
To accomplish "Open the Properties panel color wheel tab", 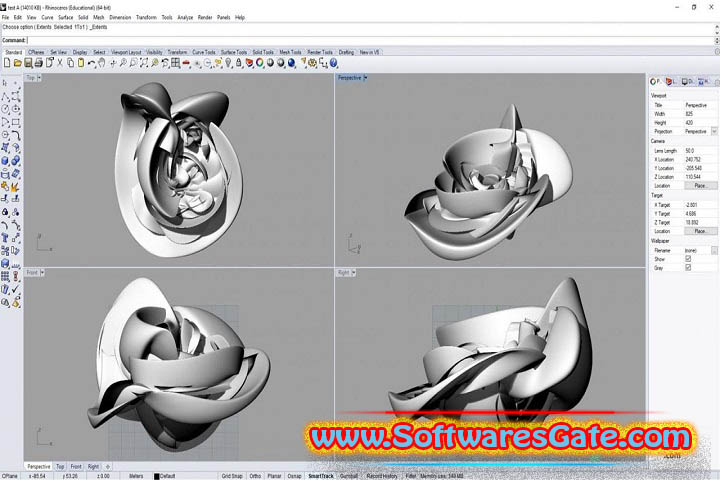I will tap(655, 82).
